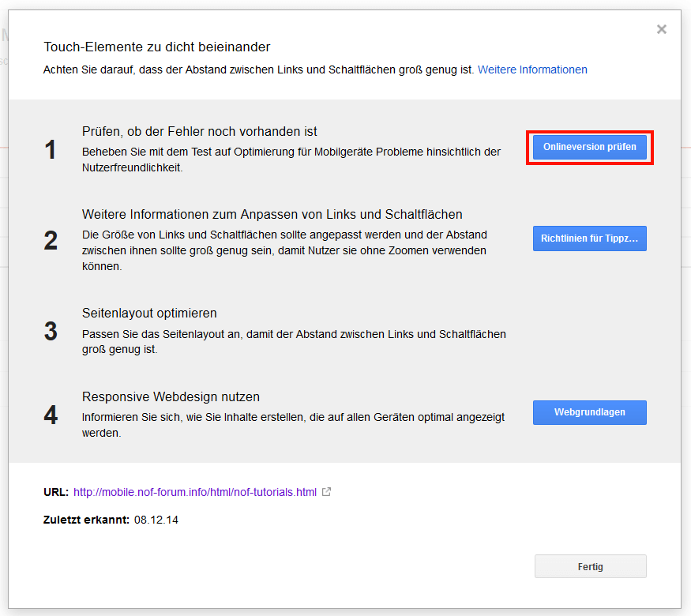
Task: Click the 'Zuletzt erkannt:' label
Action: [x=86, y=520]
